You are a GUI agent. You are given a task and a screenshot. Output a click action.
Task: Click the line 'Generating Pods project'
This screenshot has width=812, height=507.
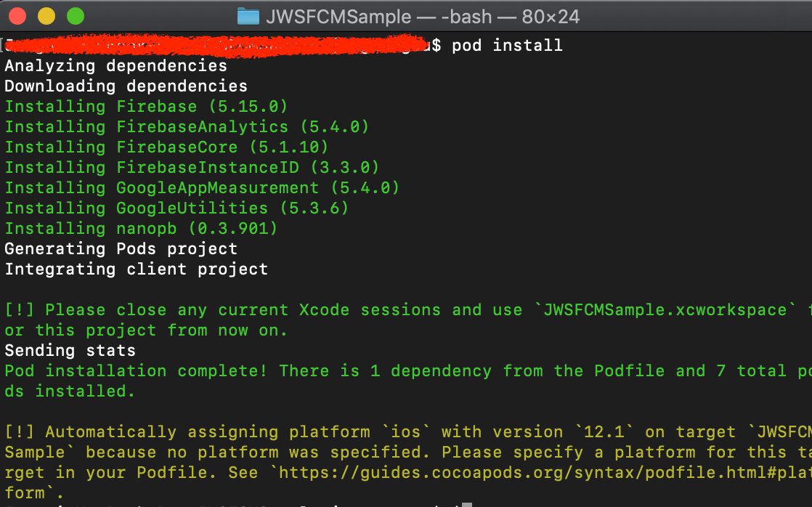click(121, 248)
